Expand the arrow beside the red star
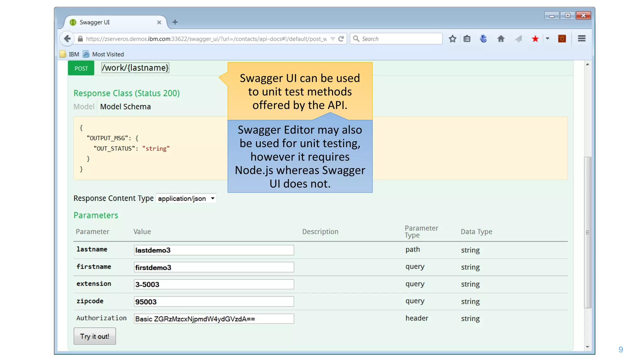Image resolution: width=644 pixels, height=362 pixels. (x=547, y=39)
